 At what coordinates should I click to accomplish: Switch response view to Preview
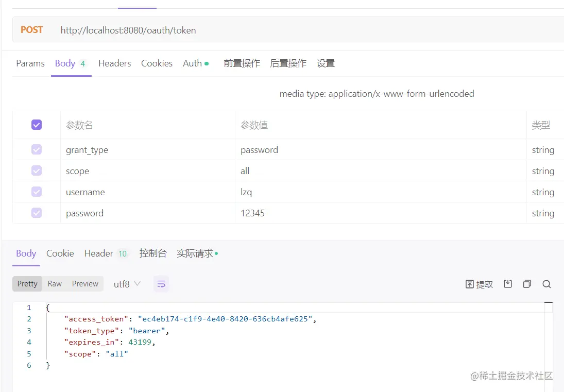click(x=85, y=284)
